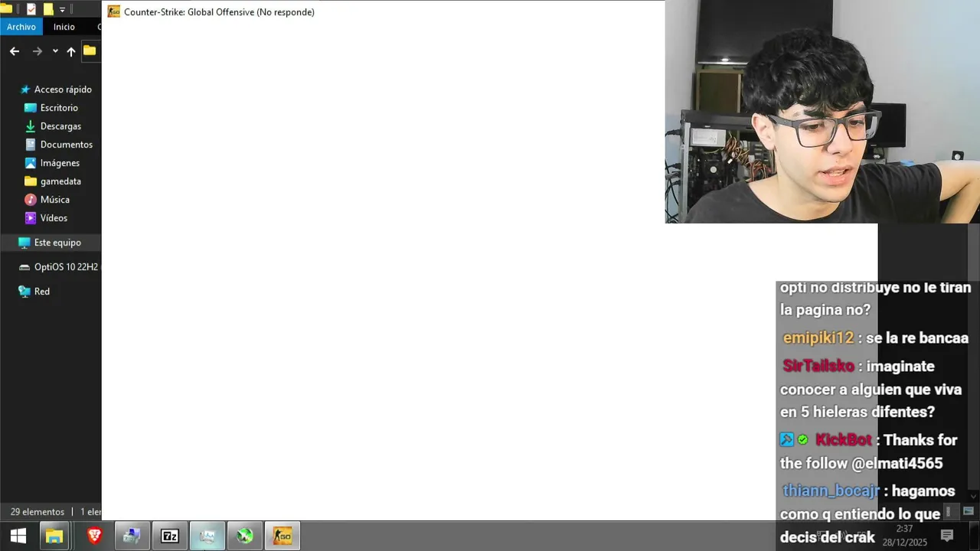Launch Brave browser from the taskbar
Screen dimensions: 980x551
[x=94, y=536]
